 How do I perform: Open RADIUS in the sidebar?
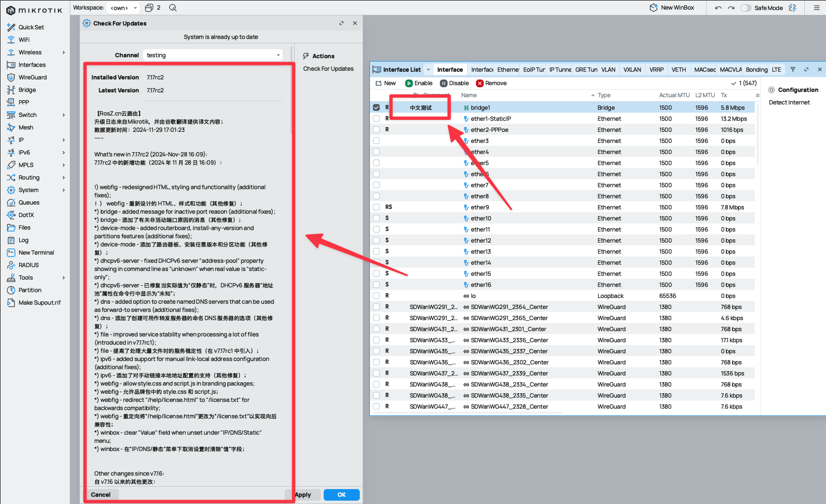pos(28,265)
